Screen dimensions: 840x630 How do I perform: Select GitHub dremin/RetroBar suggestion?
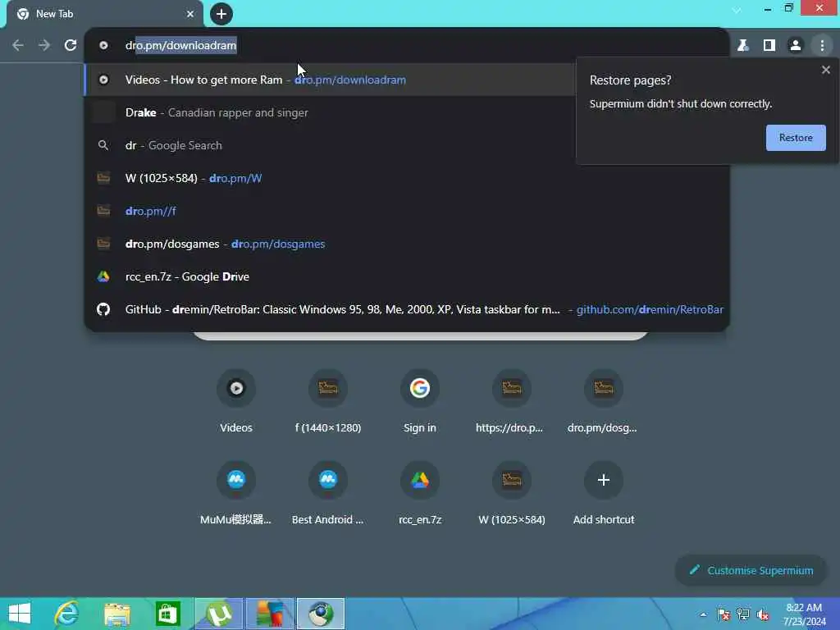click(407, 309)
